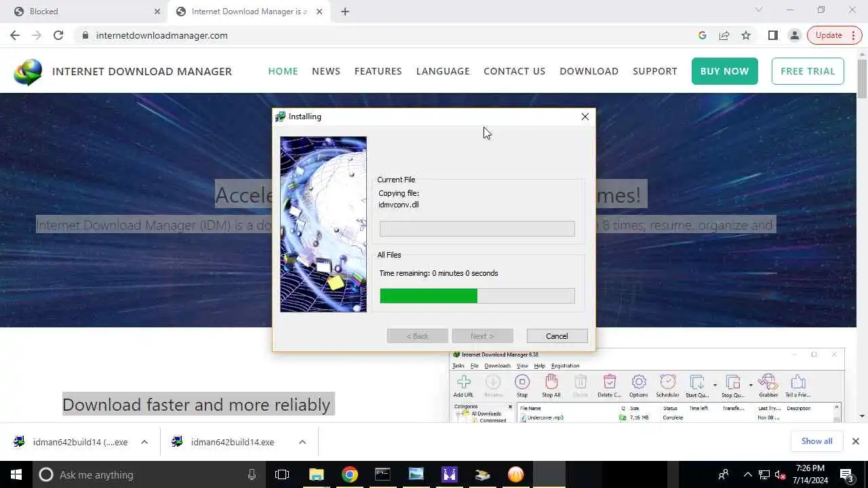Close the Blocked tab
This screenshot has width=868, height=488.
[x=157, y=12]
